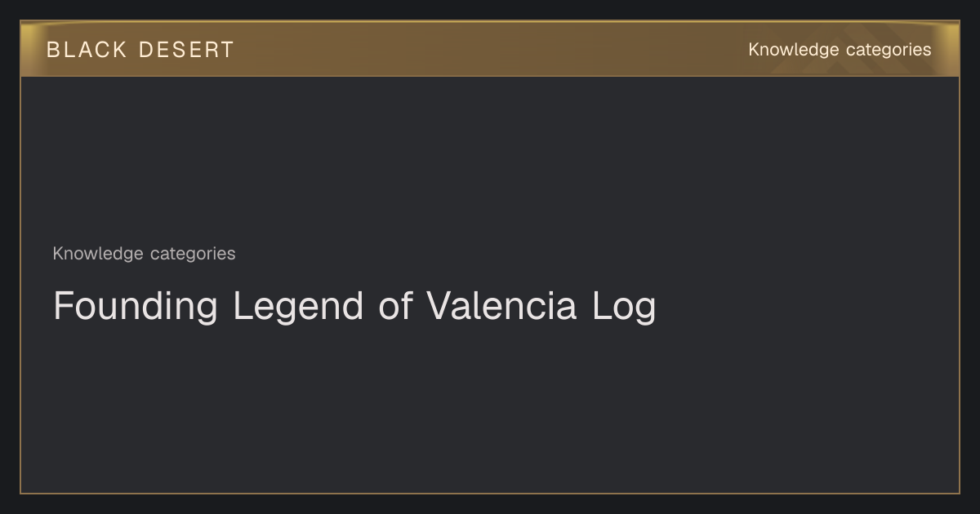
Task: Click the word DESERT in the logo
Action: pyautogui.click(x=186, y=50)
